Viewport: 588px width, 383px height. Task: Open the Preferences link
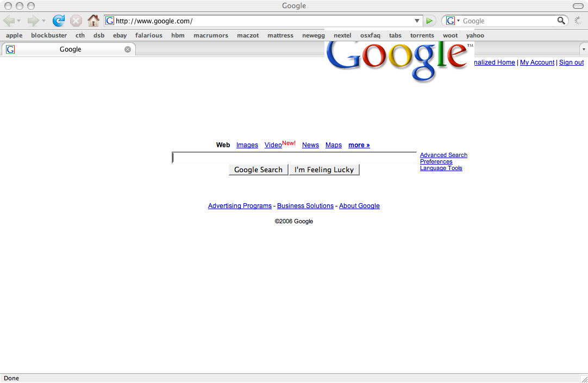(436, 161)
